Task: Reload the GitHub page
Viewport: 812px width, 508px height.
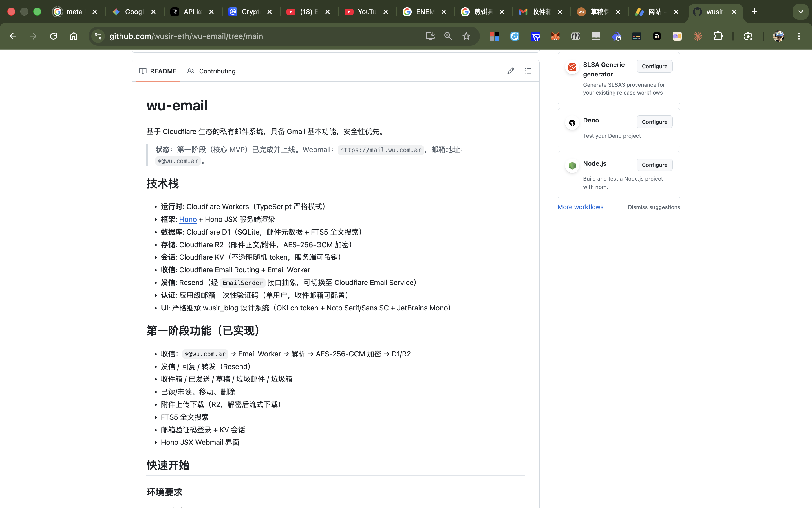Action: [53, 36]
